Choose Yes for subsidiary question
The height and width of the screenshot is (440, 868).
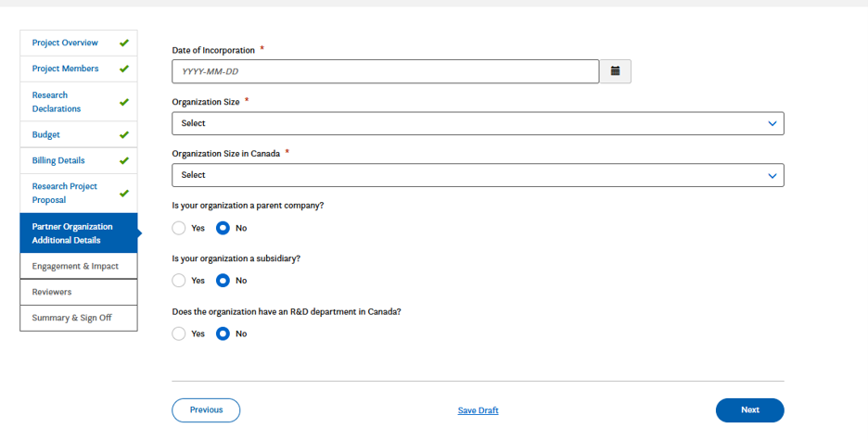(179, 281)
